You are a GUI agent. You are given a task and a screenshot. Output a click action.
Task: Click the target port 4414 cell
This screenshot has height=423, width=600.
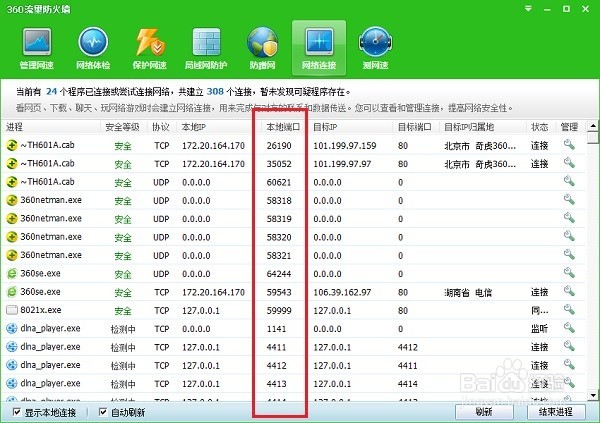coord(408,384)
